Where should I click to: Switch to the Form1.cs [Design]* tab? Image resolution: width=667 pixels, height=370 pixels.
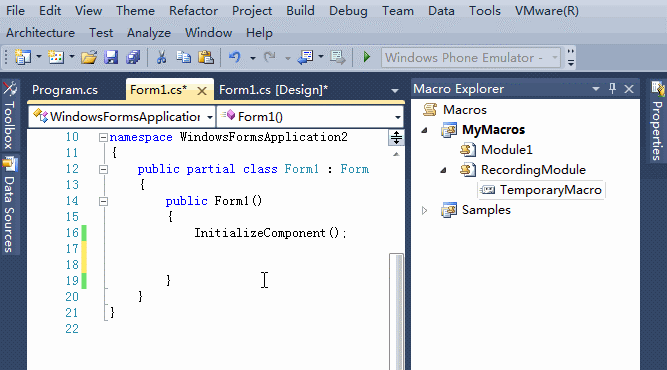pyautogui.click(x=274, y=90)
